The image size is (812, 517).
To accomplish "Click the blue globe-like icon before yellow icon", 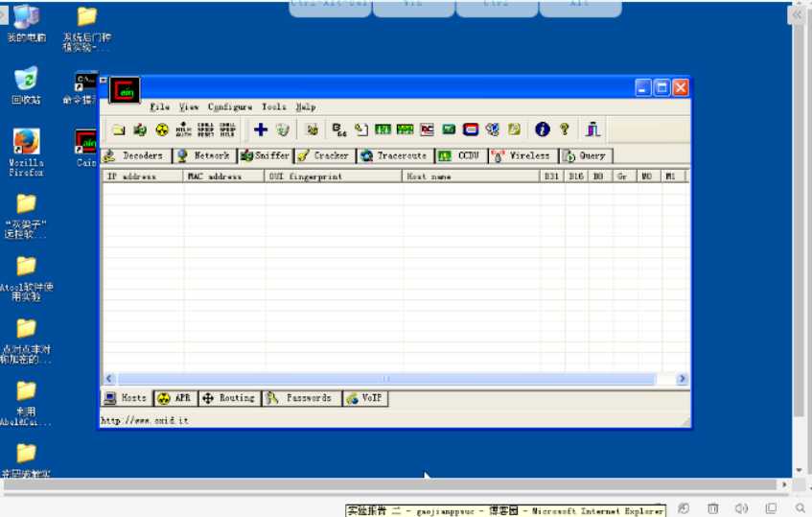I will (493, 129).
